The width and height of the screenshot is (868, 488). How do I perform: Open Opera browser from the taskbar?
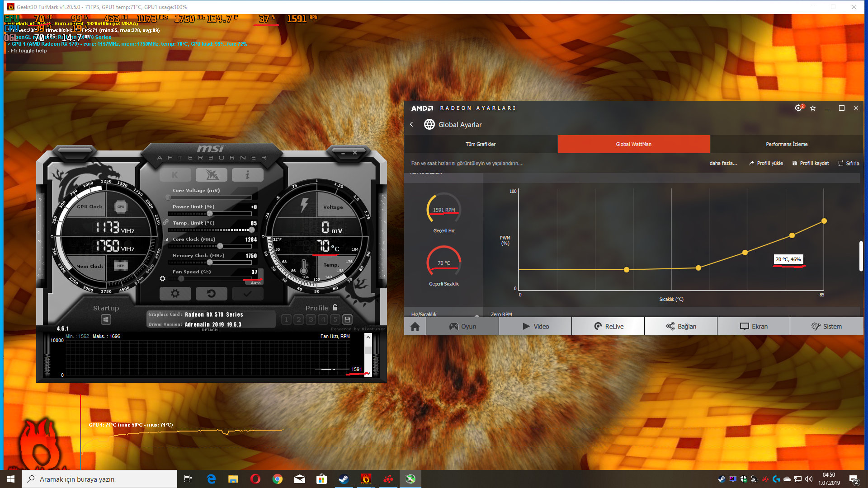pyautogui.click(x=255, y=479)
